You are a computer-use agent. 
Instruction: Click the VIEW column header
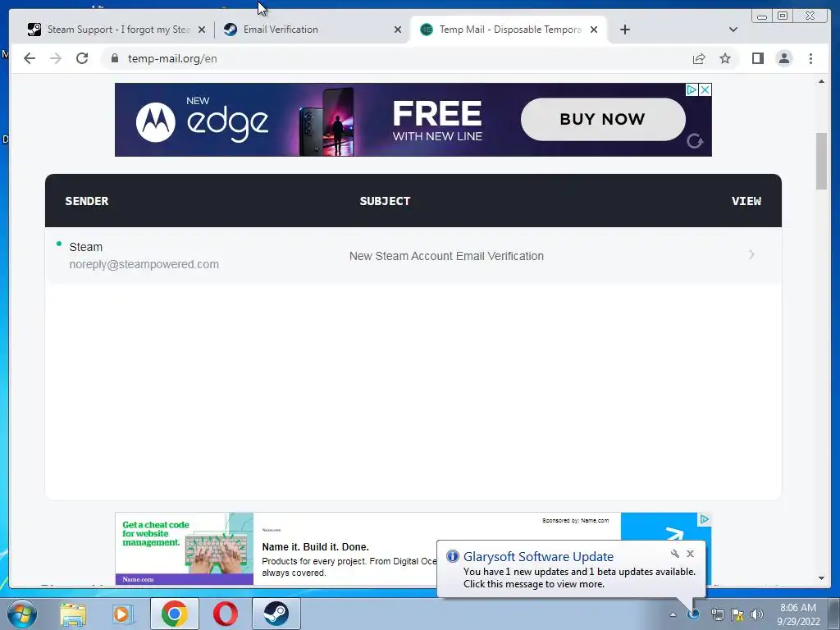(746, 202)
